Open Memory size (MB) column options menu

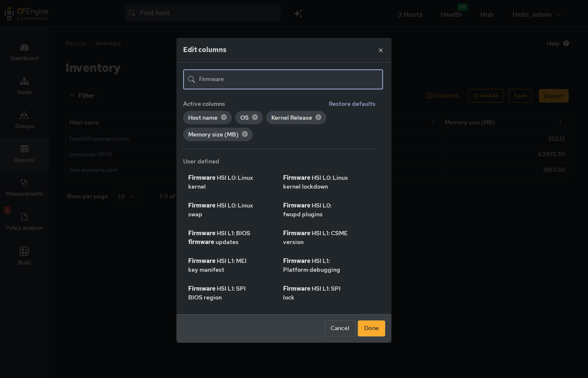(x=560, y=122)
